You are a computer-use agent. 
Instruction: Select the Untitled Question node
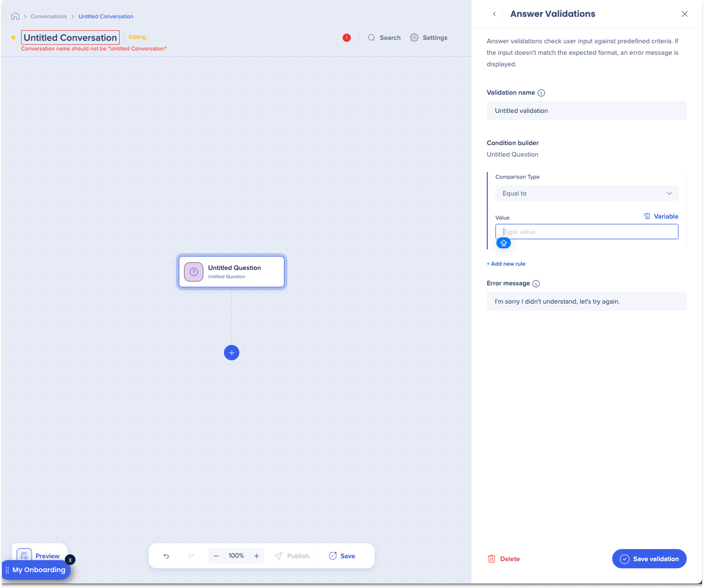pos(232,271)
